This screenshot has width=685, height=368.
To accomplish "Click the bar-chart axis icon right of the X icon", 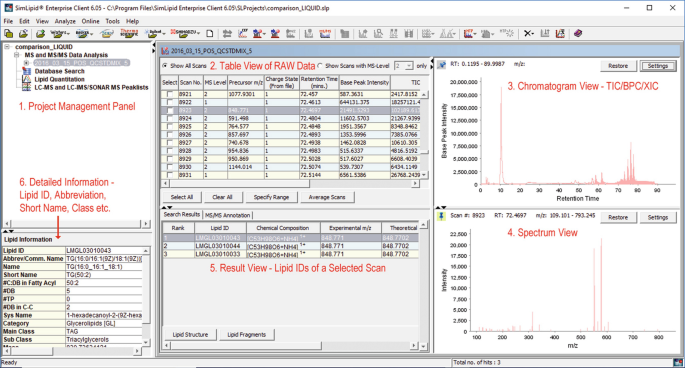I will (545, 34).
